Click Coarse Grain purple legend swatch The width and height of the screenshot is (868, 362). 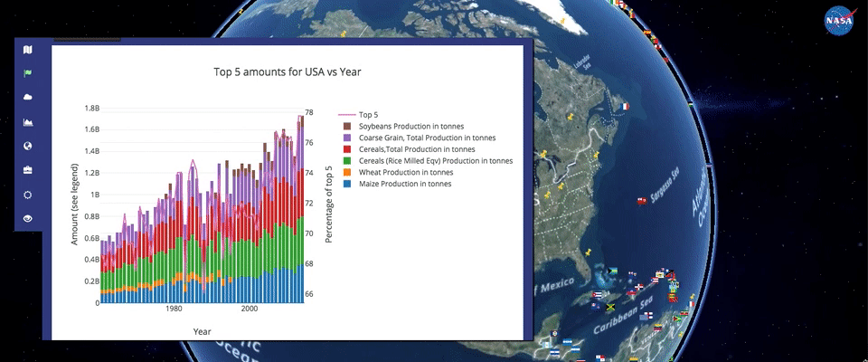pos(347,138)
